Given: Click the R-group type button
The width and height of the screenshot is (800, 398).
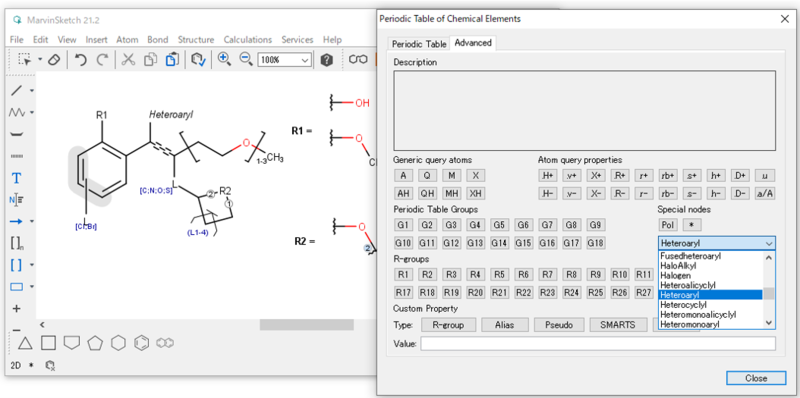Looking at the screenshot, I should pyautogui.click(x=448, y=325).
